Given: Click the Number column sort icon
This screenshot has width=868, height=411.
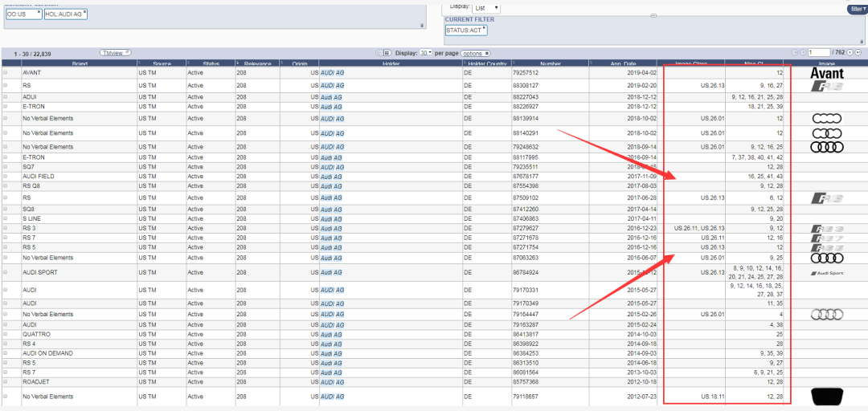Looking at the screenshot, I should pos(513,63).
